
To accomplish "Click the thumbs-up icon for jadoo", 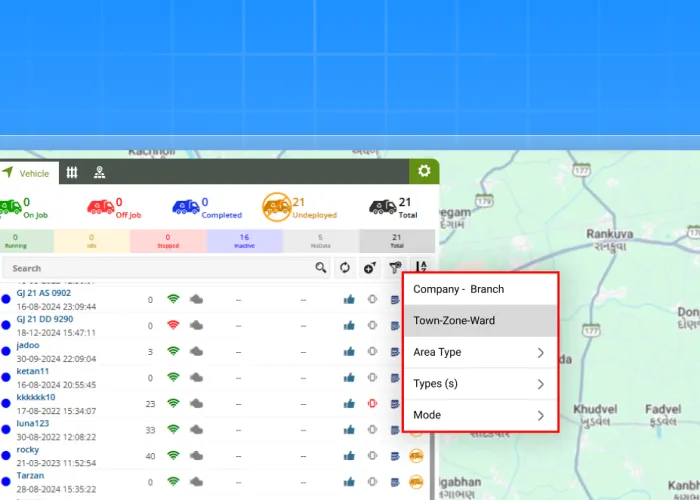I will click(x=349, y=351).
